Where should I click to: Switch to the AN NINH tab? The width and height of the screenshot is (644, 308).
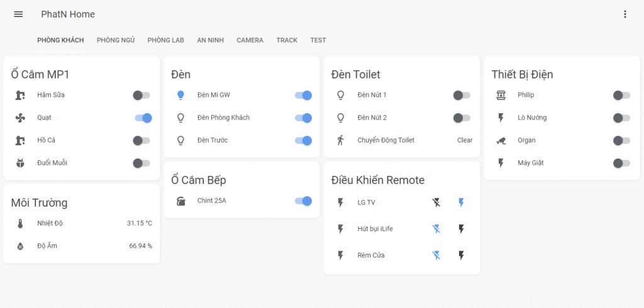click(x=210, y=40)
